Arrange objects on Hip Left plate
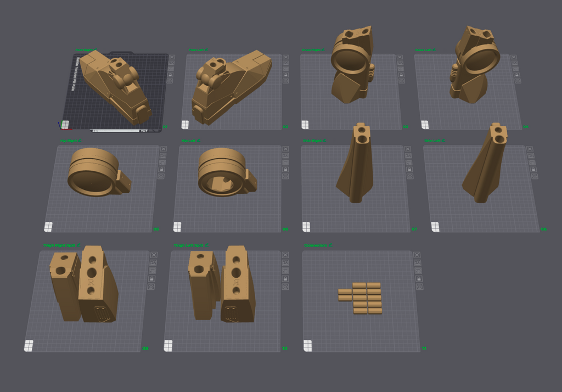 point(285,163)
